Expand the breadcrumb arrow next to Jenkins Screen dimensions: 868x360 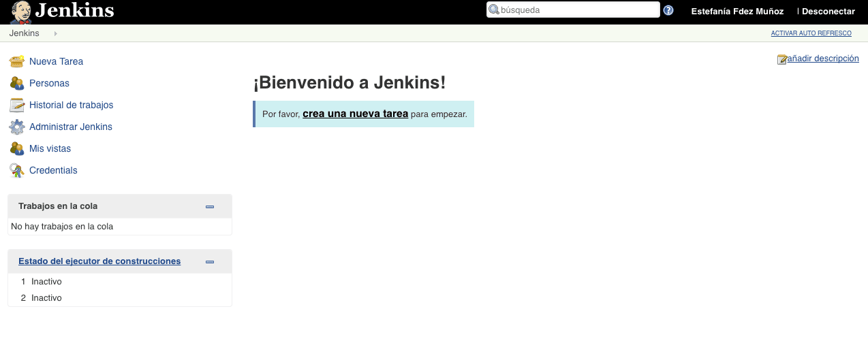(55, 33)
